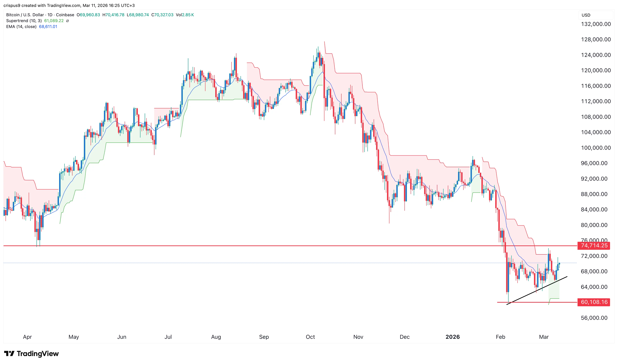Image resolution: width=618 pixels, height=364 pixels.
Task: Click the Mar label on time axis
Action: [544, 337]
